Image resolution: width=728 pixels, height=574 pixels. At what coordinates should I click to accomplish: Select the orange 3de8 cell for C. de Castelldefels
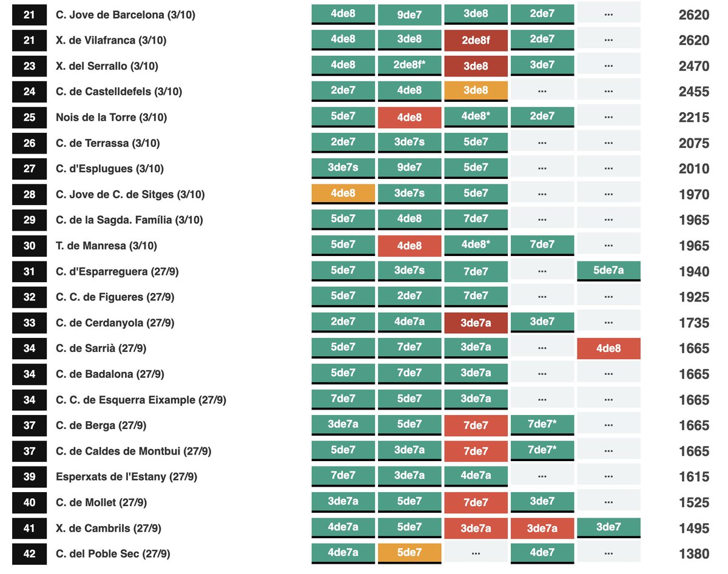476,91
